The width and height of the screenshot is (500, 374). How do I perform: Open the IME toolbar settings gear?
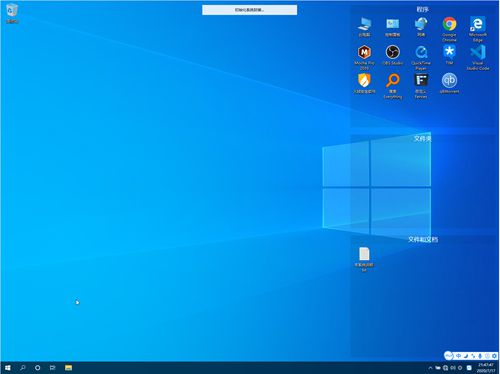(x=494, y=356)
